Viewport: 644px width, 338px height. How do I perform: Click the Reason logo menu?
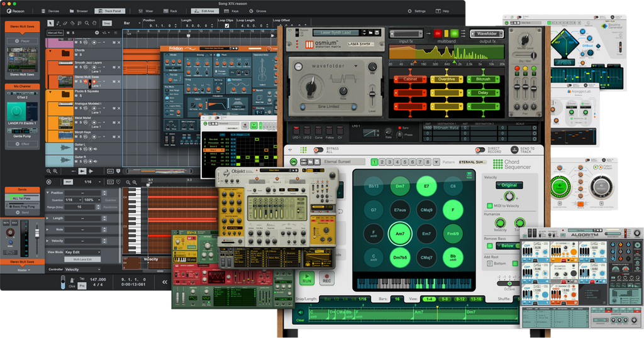coord(16,11)
